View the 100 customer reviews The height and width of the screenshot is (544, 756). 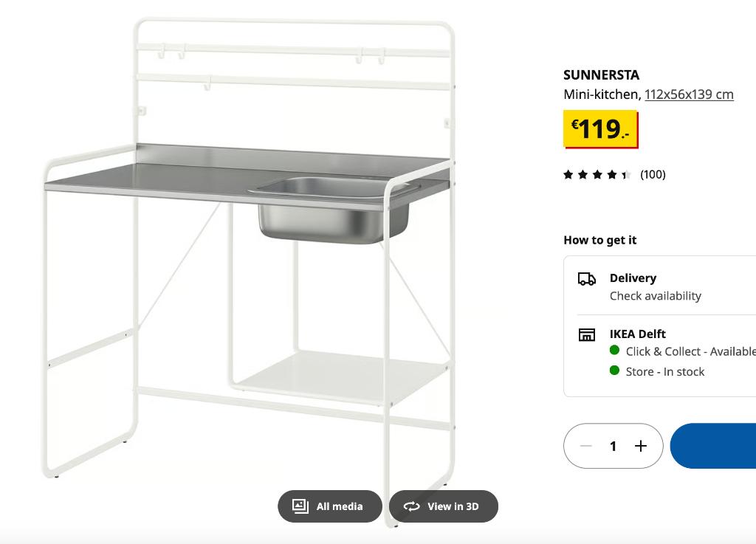pyautogui.click(x=653, y=174)
